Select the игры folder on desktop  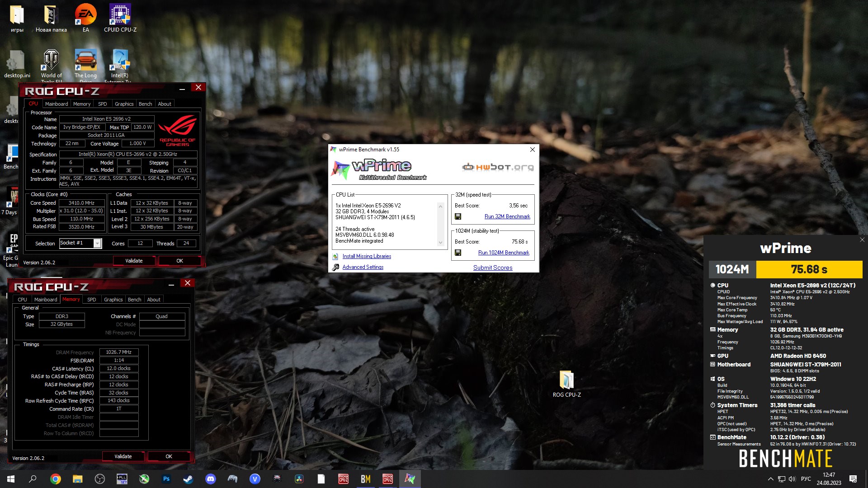(x=17, y=18)
